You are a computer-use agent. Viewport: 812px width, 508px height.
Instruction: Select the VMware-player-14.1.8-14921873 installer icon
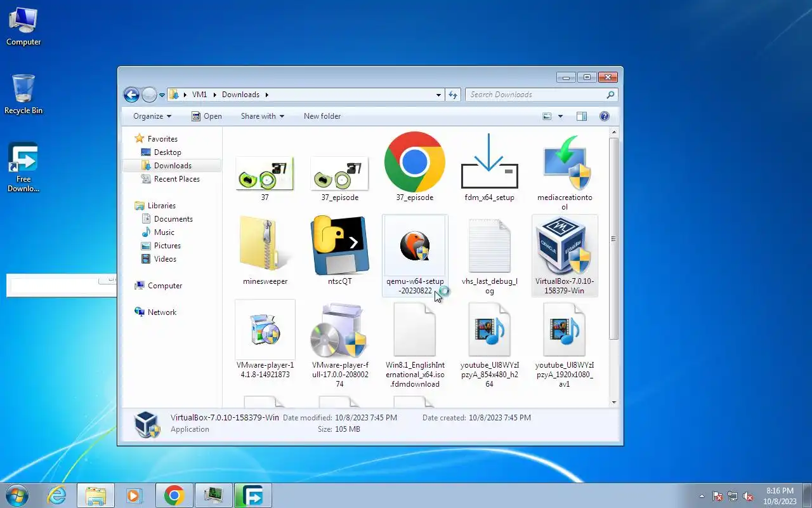265,330
